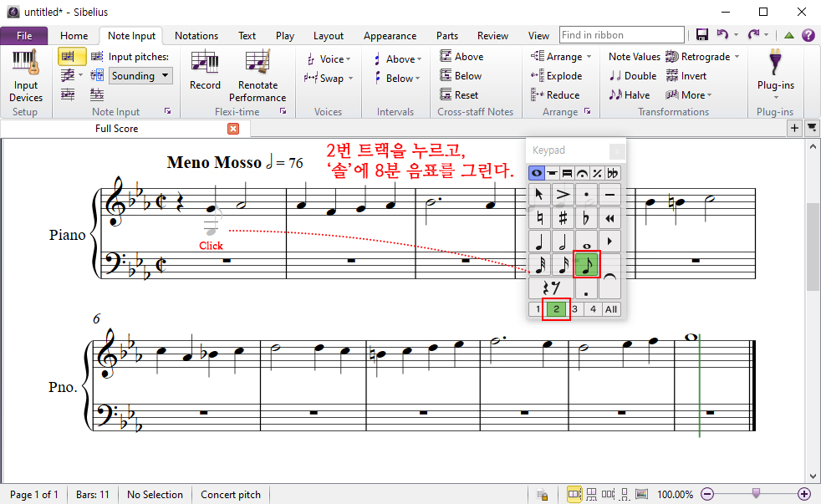
Task: Close the Full Score tab
Action: point(233,129)
